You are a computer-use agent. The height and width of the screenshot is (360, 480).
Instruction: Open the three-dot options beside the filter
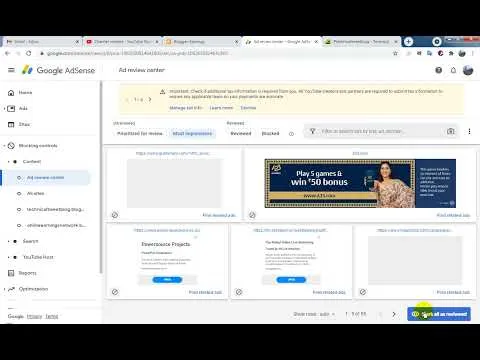pos(469,131)
